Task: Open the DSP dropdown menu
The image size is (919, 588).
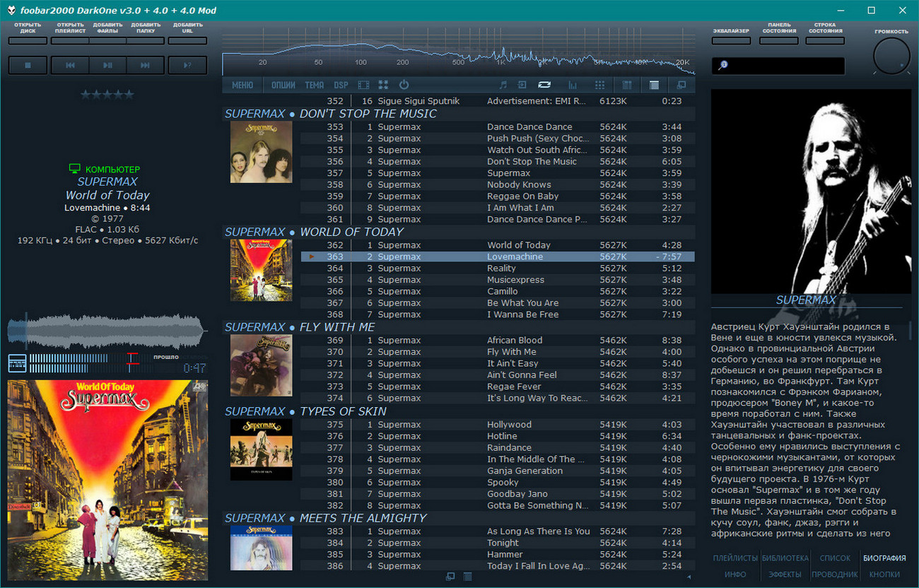Action: [x=341, y=85]
